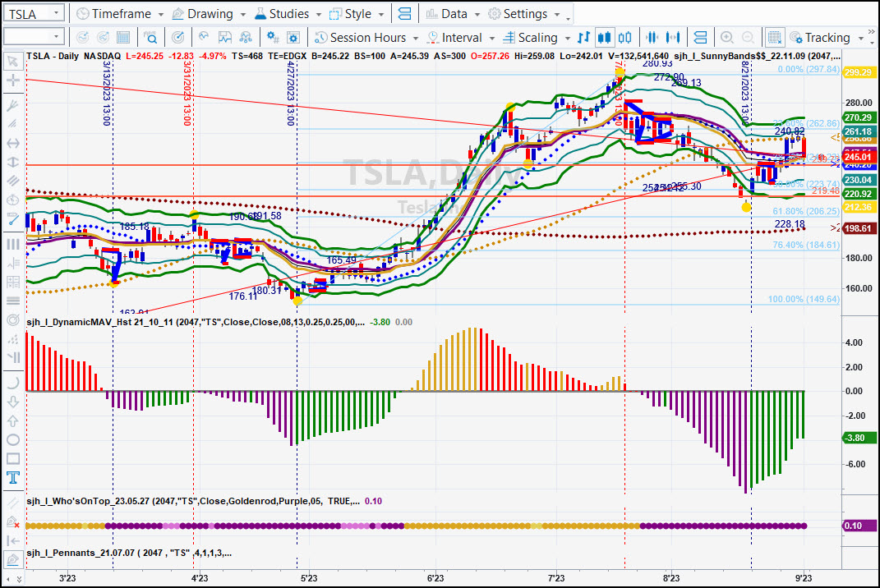The height and width of the screenshot is (588, 880).
Task: Click the stacked panels icon in second toolbar
Action: pyautogui.click(x=700, y=38)
